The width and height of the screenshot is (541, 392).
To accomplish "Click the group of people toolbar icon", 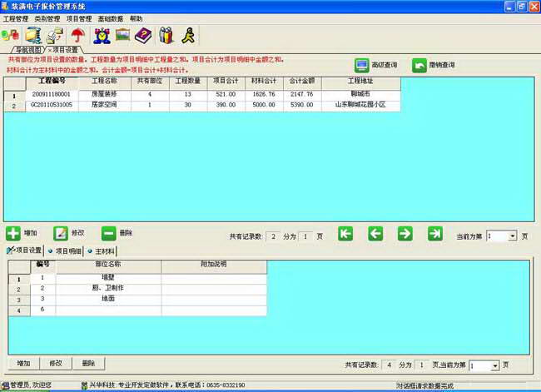I will click(166, 35).
